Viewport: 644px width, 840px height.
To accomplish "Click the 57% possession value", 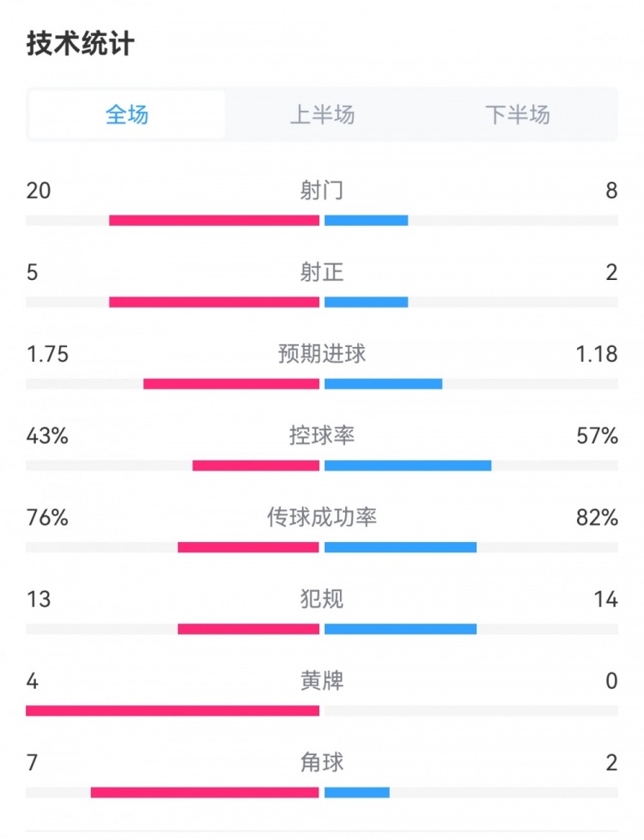I will [598, 435].
